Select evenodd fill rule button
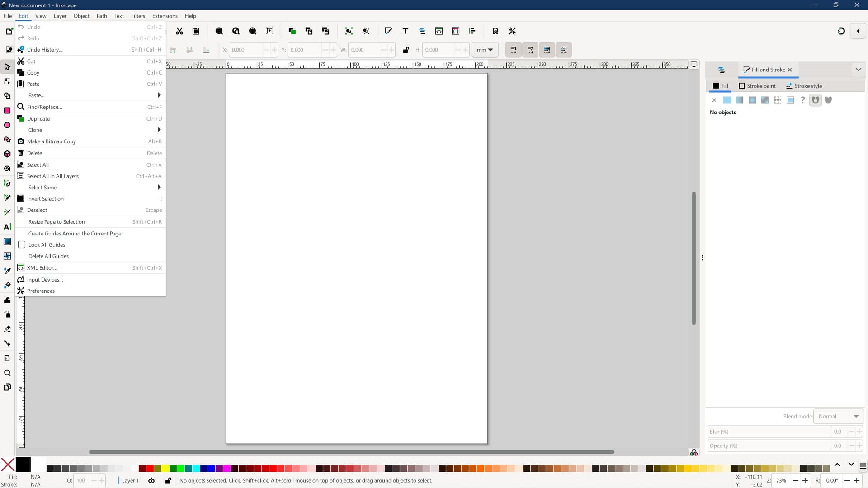This screenshot has height=488, width=868. tap(816, 100)
